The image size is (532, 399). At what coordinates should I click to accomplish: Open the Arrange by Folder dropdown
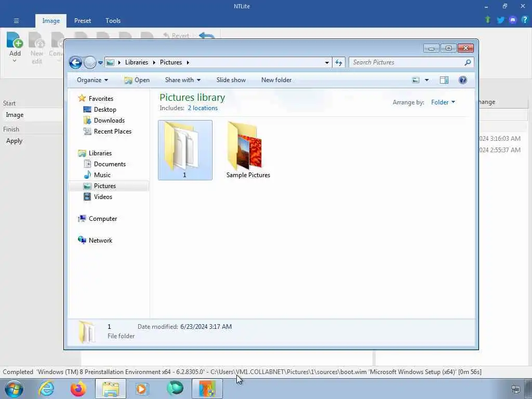[x=443, y=102]
